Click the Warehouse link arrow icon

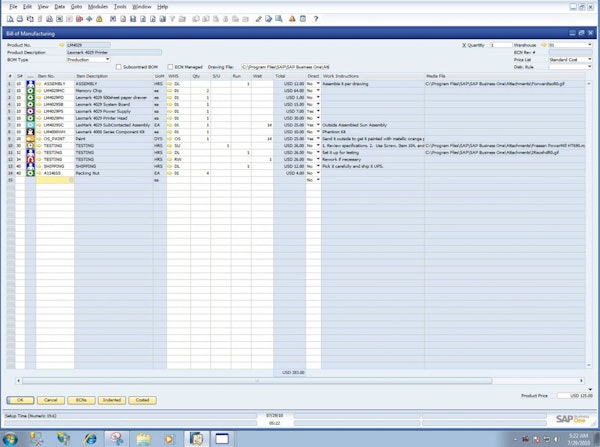[x=545, y=45]
